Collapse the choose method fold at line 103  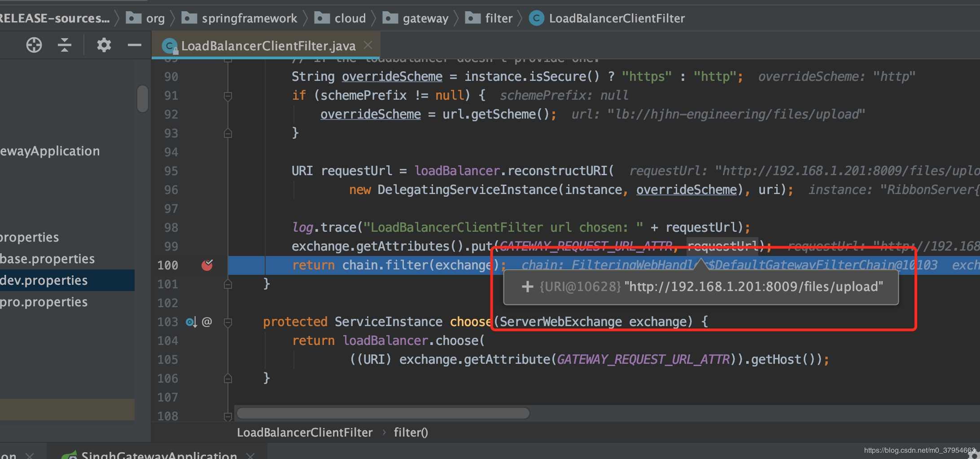click(x=228, y=322)
